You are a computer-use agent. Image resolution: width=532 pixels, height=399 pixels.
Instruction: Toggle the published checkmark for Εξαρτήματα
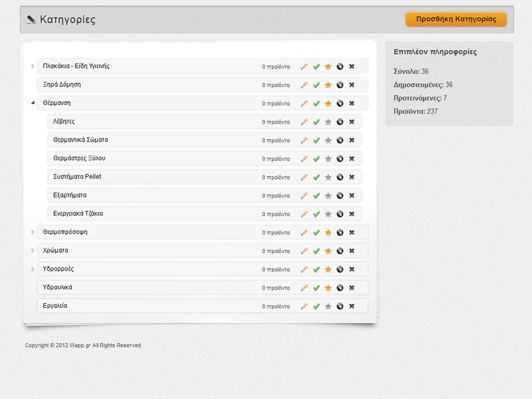click(x=317, y=196)
